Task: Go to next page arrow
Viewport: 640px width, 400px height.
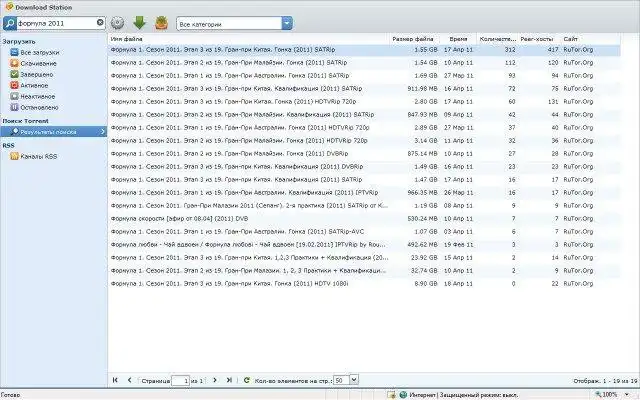Action: pyautogui.click(x=215, y=380)
